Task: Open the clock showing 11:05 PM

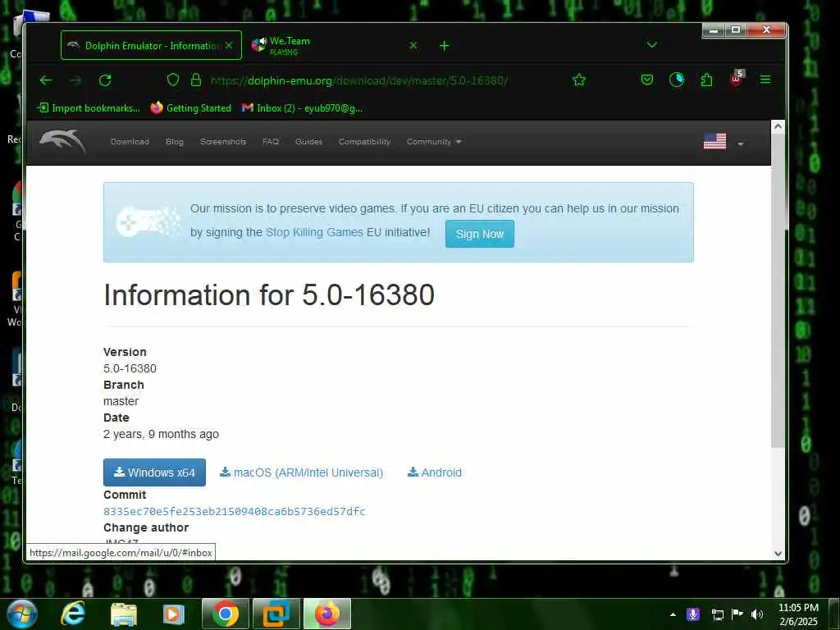Action: (798, 614)
